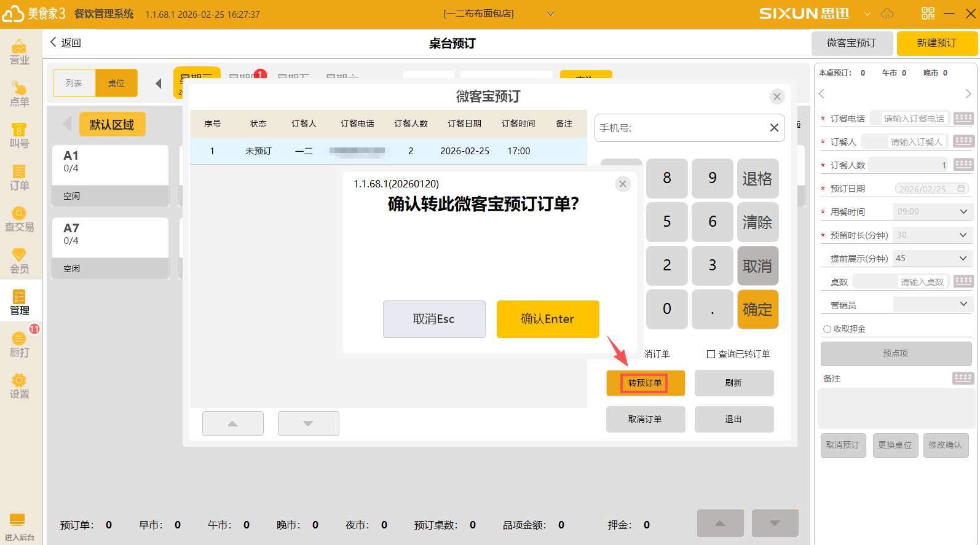Open the 点单 ordering icon
980x545 pixels.
pos(19,93)
